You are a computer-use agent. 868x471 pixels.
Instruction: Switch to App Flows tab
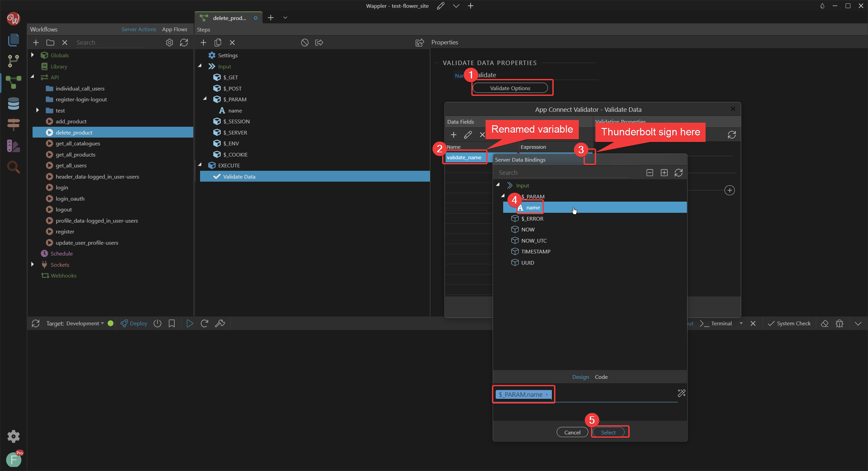point(175,29)
